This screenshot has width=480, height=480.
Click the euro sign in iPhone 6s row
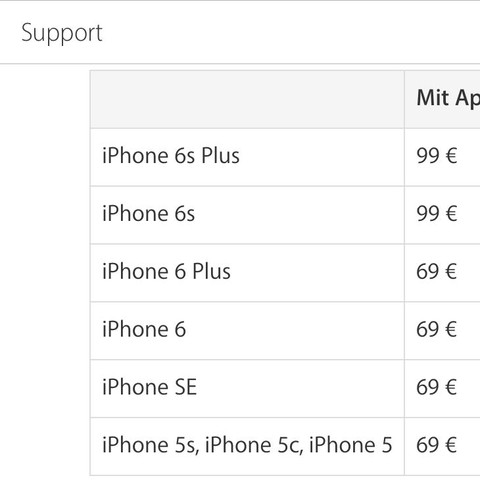(x=451, y=213)
